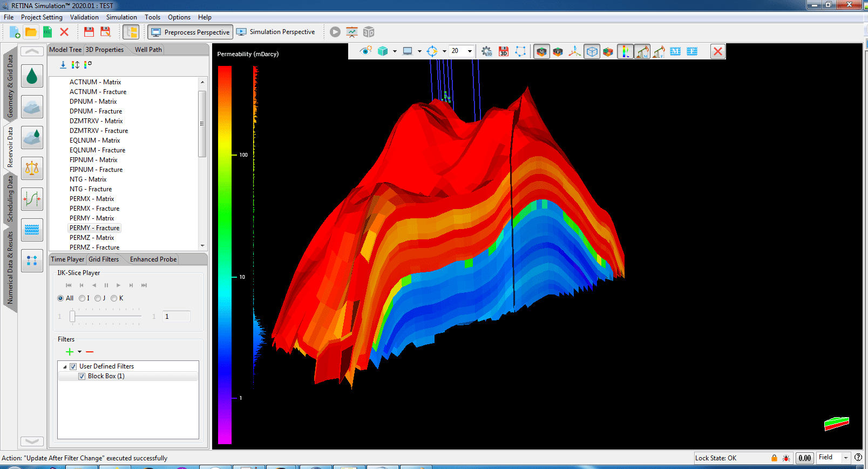Select the K slice radio button
This screenshot has height=469, width=868.
pos(114,298)
